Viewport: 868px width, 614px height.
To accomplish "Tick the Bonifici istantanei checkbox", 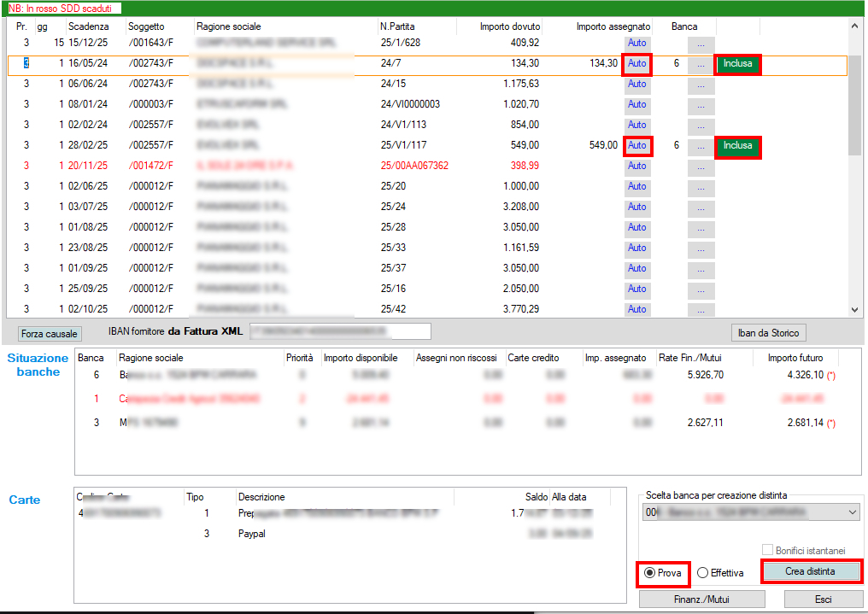I will [766, 550].
